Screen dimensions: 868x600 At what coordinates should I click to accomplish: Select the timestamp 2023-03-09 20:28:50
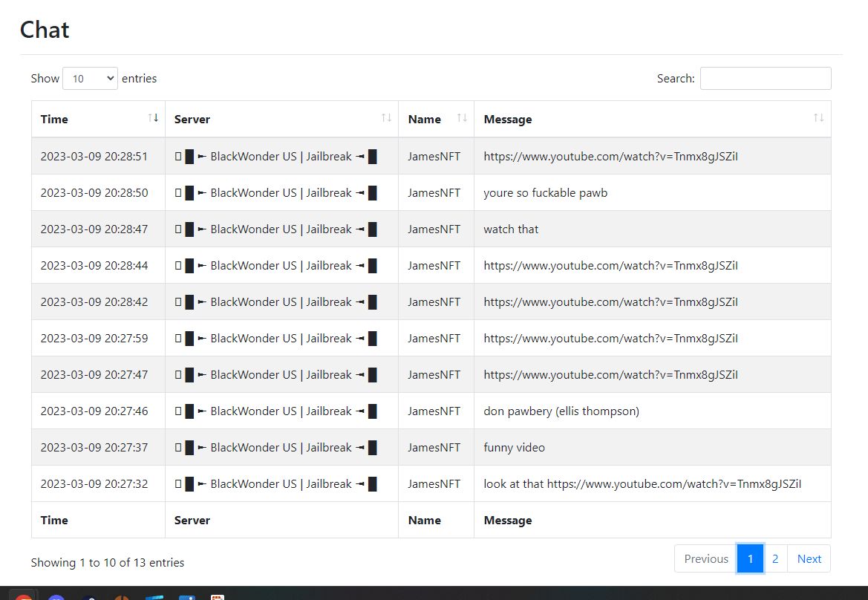click(x=94, y=193)
